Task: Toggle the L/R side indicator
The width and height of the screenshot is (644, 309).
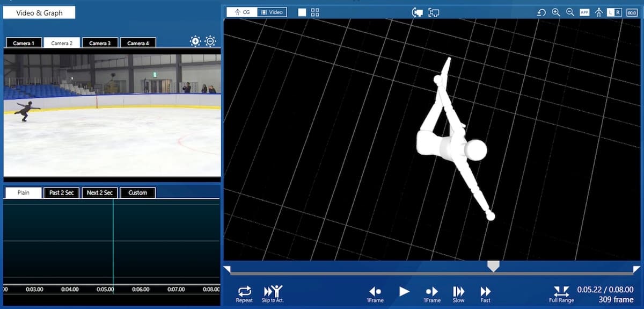Action: pos(614,12)
